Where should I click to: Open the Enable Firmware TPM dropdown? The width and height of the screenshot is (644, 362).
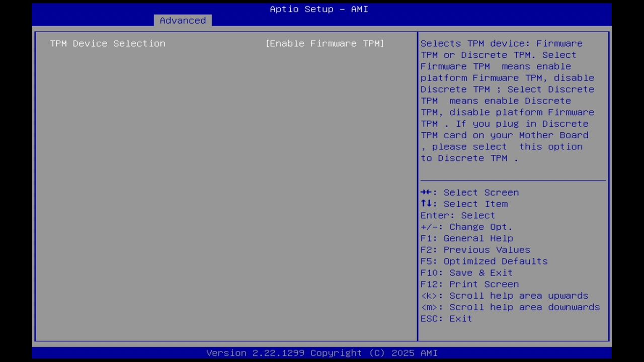(x=325, y=43)
